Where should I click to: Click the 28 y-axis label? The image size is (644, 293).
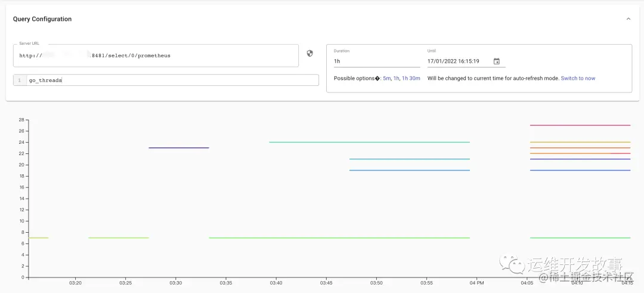click(22, 120)
